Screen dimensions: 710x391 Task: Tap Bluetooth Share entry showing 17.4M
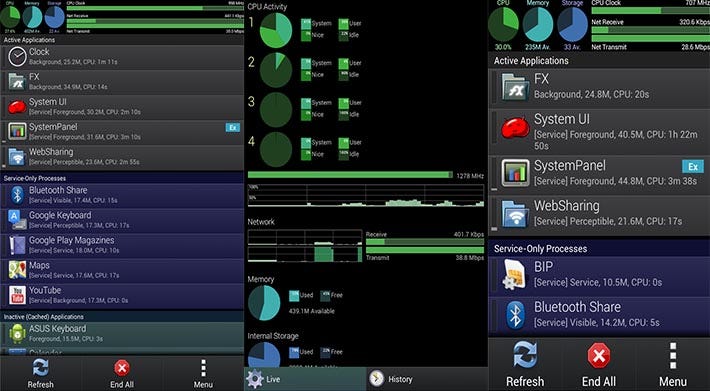point(122,196)
